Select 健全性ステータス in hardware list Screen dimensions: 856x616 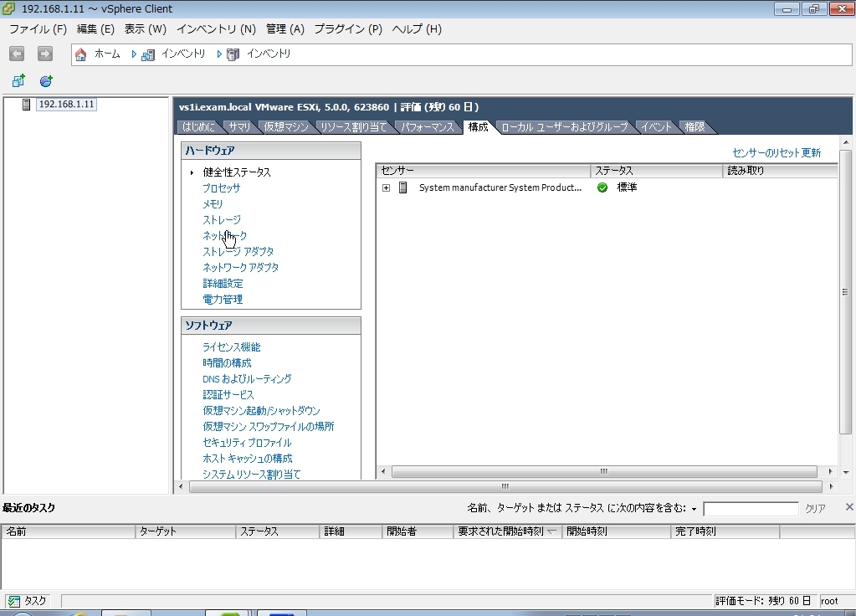click(237, 172)
